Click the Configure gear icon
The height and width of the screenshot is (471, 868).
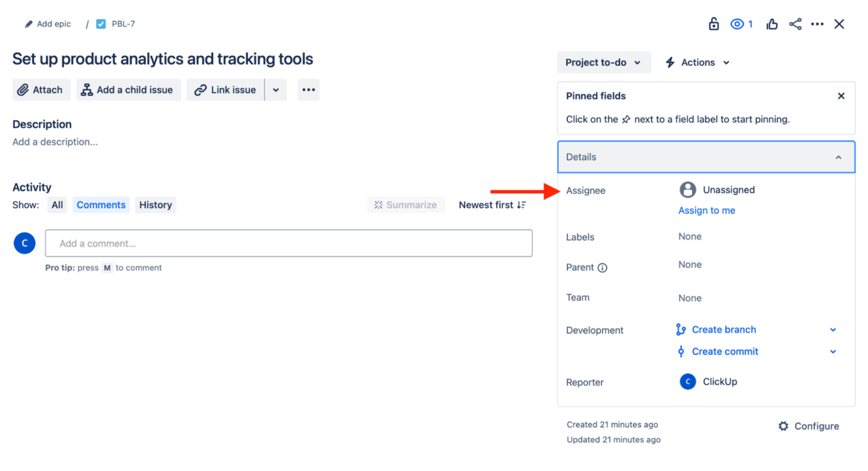[783, 426]
